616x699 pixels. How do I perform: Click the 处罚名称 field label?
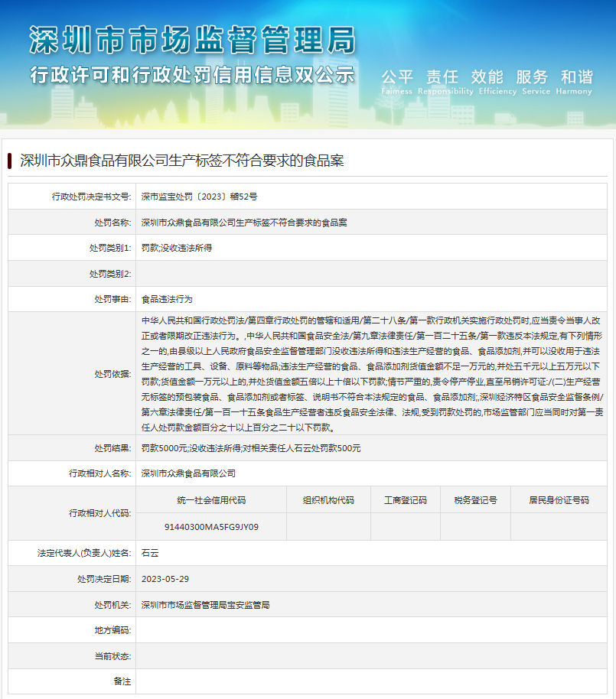coord(112,223)
